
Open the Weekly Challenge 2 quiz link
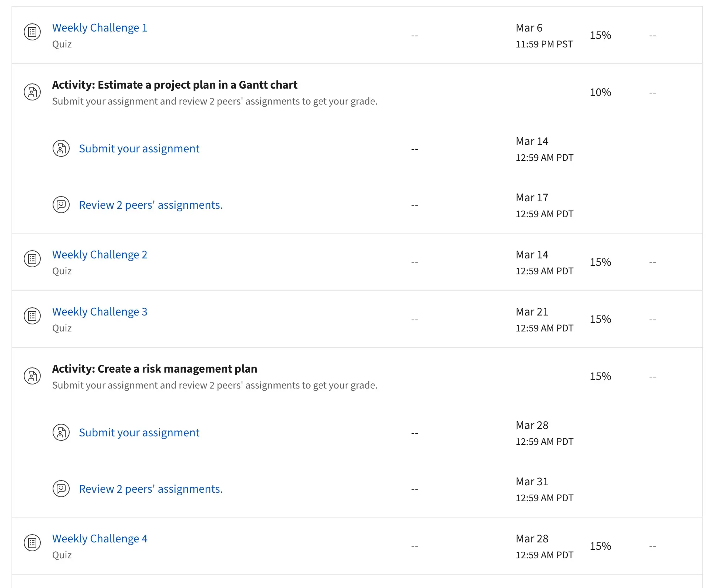tap(100, 255)
